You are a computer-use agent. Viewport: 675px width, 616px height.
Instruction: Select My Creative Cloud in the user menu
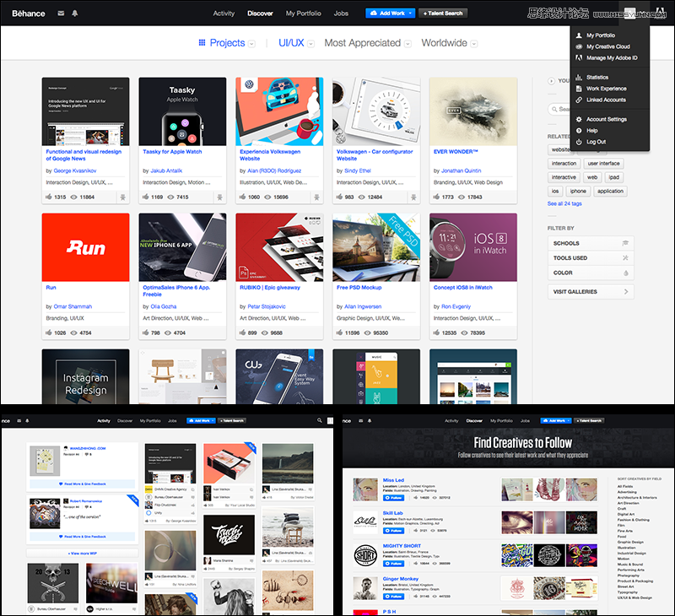[x=607, y=46]
